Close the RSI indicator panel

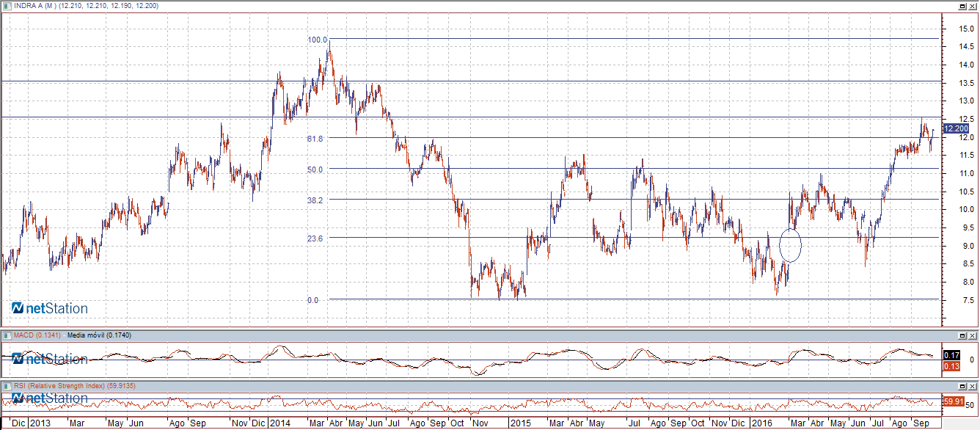point(972,385)
